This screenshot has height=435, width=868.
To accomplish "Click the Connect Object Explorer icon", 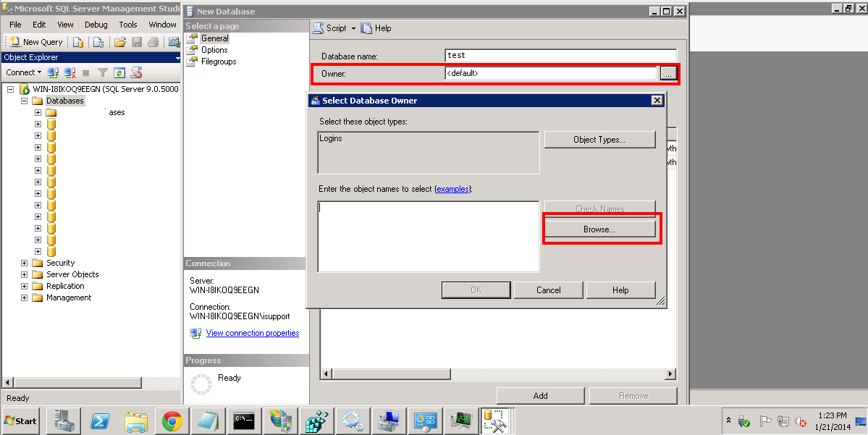I will [x=53, y=72].
